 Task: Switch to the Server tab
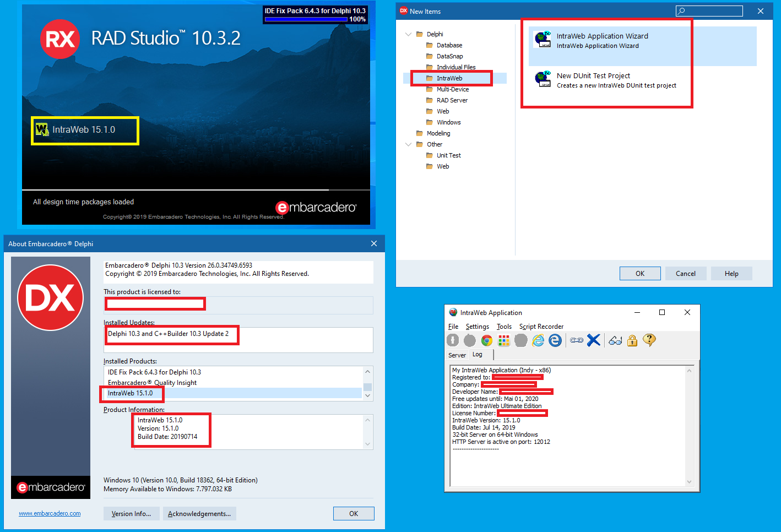click(457, 355)
